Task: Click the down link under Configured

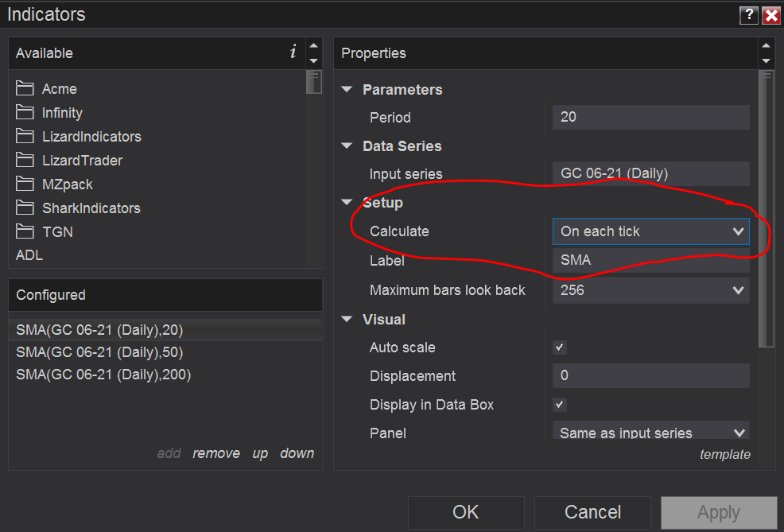Action: 297,453
